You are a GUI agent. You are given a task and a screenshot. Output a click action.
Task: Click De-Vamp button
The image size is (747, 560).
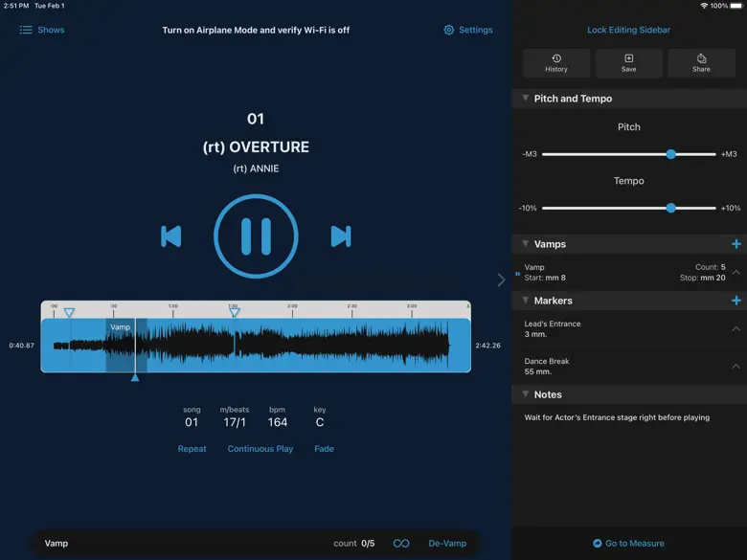pyautogui.click(x=447, y=544)
